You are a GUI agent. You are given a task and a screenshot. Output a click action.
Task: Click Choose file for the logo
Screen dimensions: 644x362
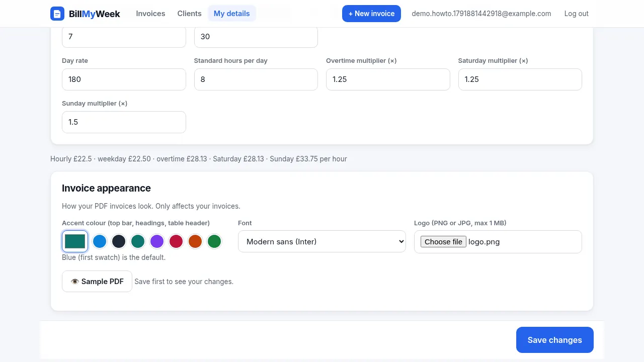(x=443, y=242)
